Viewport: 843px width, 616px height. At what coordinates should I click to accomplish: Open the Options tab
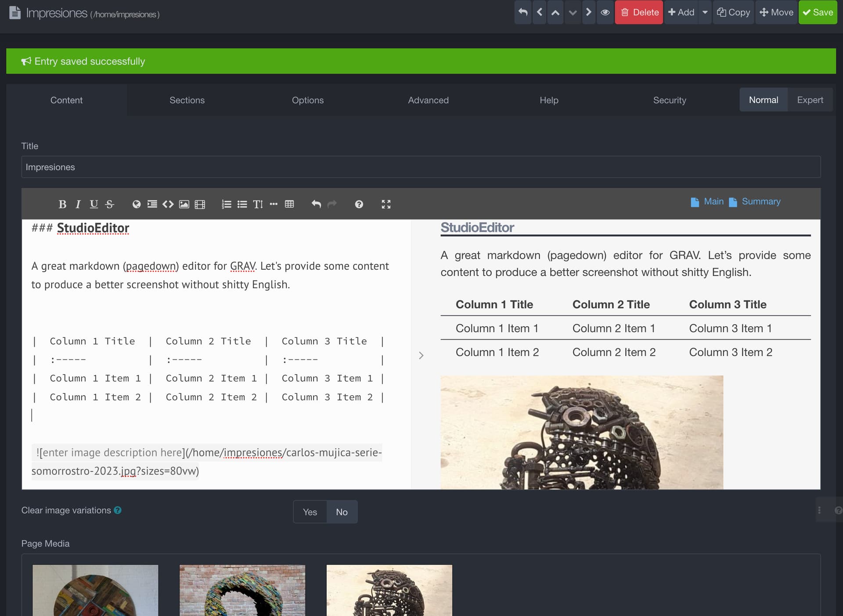[308, 100]
